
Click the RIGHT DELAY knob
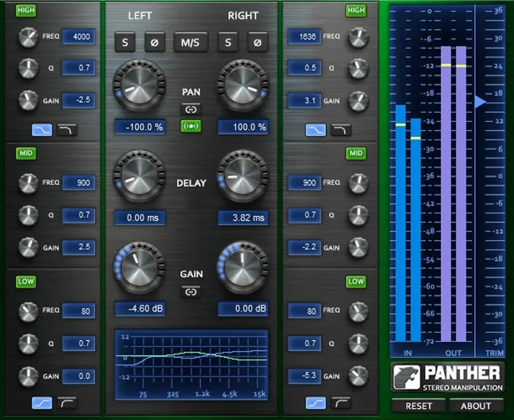click(243, 176)
